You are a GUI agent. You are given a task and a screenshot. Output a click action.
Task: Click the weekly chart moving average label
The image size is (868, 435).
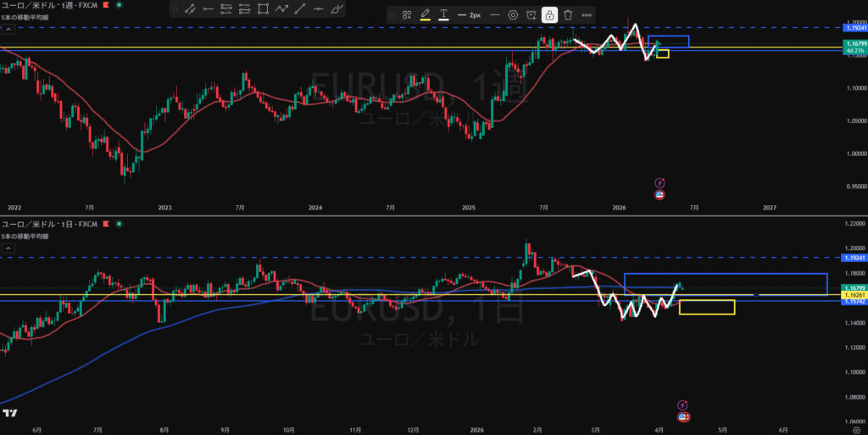click(25, 17)
